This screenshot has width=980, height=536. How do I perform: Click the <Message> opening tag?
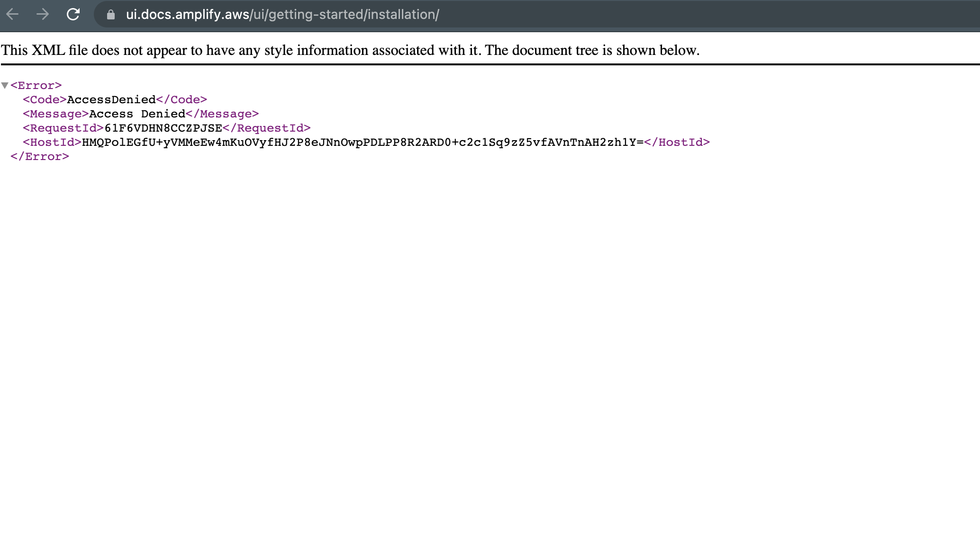54,114
